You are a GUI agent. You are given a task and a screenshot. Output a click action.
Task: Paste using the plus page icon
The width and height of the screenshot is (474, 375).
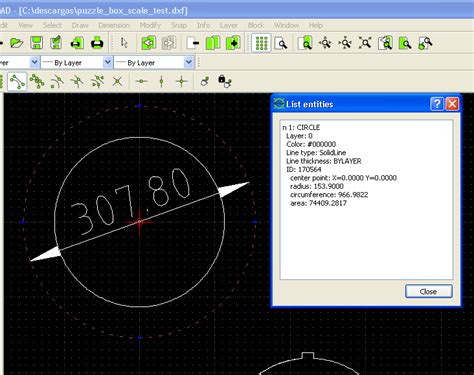[x=233, y=43]
